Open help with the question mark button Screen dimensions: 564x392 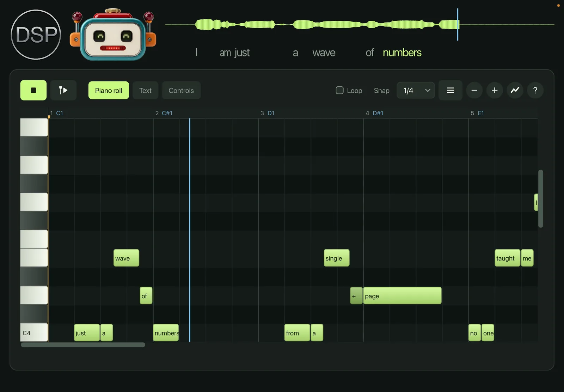pos(535,91)
